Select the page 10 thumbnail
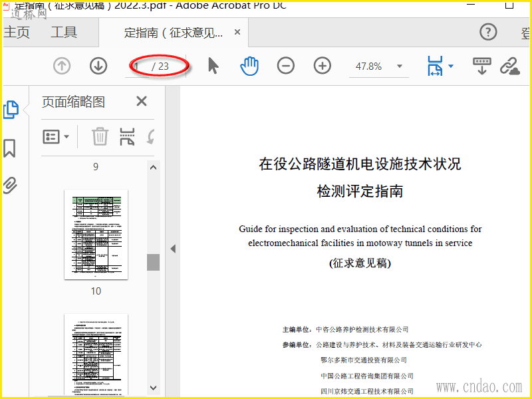Screen dimensions: 532x399 (x=96, y=235)
